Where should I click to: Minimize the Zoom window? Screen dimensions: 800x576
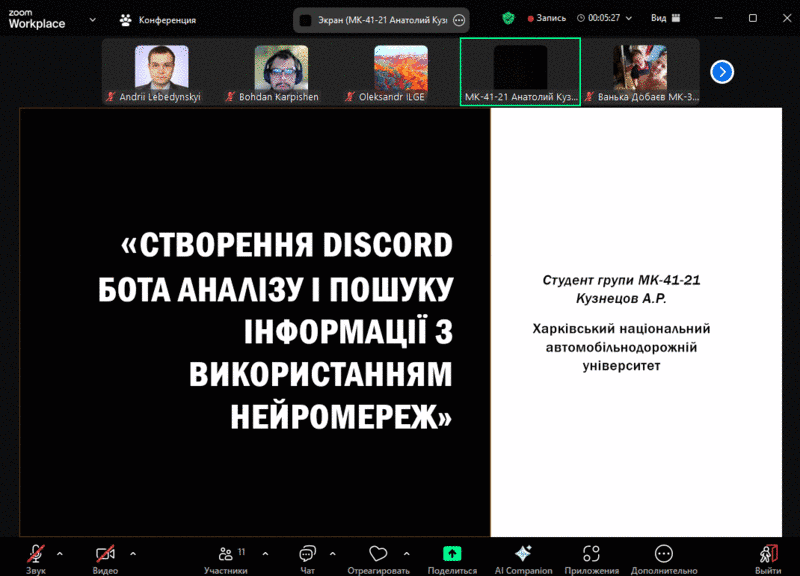(x=718, y=18)
